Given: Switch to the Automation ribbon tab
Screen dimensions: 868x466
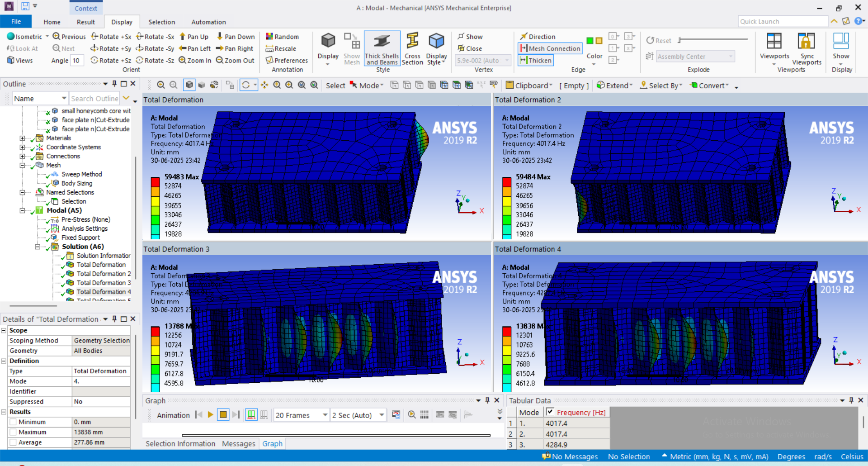Looking at the screenshot, I should click(x=208, y=22).
